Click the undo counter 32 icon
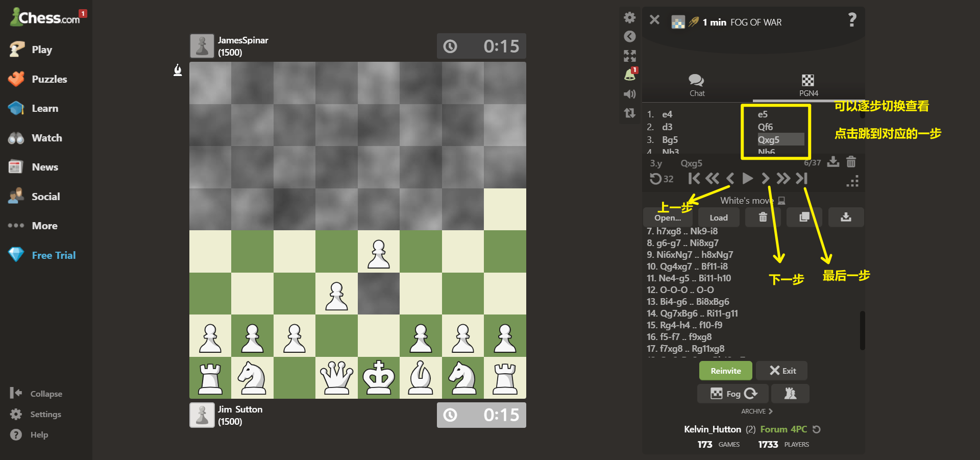Screen dimensions: 980x460 click(x=661, y=179)
